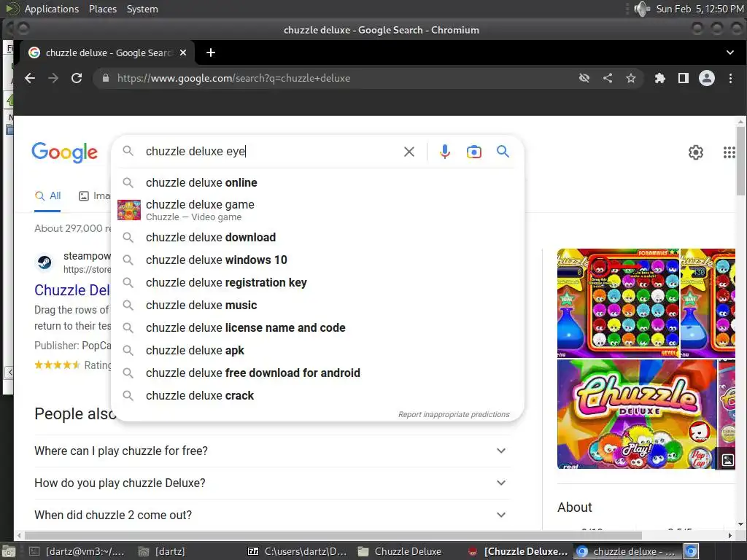This screenshot has width=747, height=560.
Task: Choose suggestion license name and code
Action: point(317,327)
